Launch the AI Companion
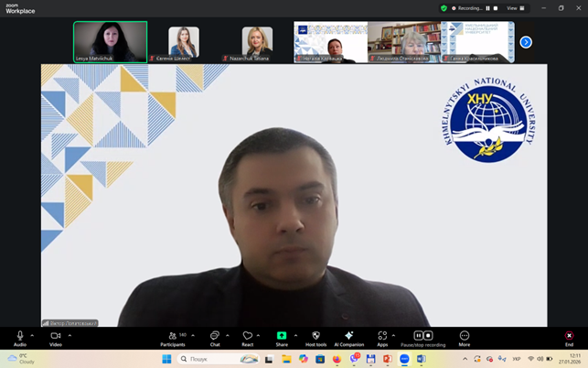This screenshot has width=588, height=368. pyautogui.click(x=348, y=336)
